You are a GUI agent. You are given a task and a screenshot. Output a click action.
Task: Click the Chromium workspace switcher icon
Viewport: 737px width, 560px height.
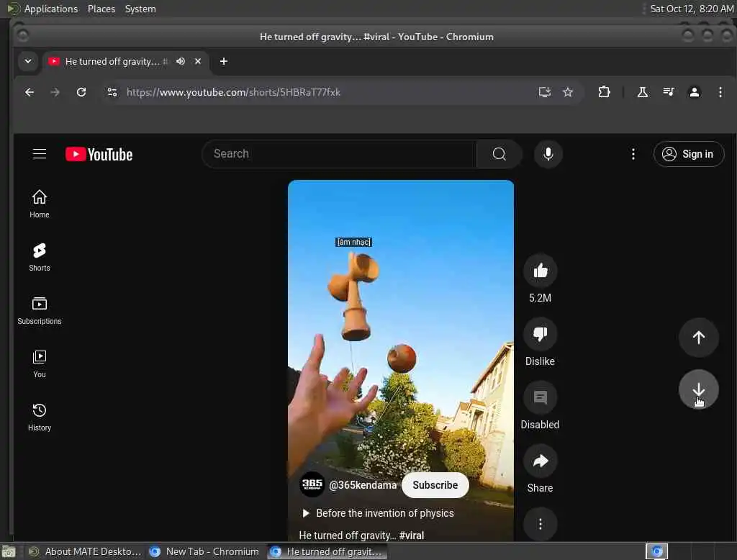656,551
